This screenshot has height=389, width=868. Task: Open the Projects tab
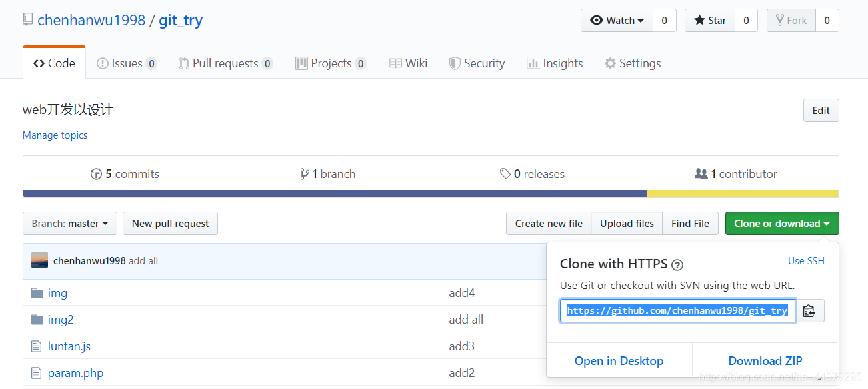pos(331,63)
